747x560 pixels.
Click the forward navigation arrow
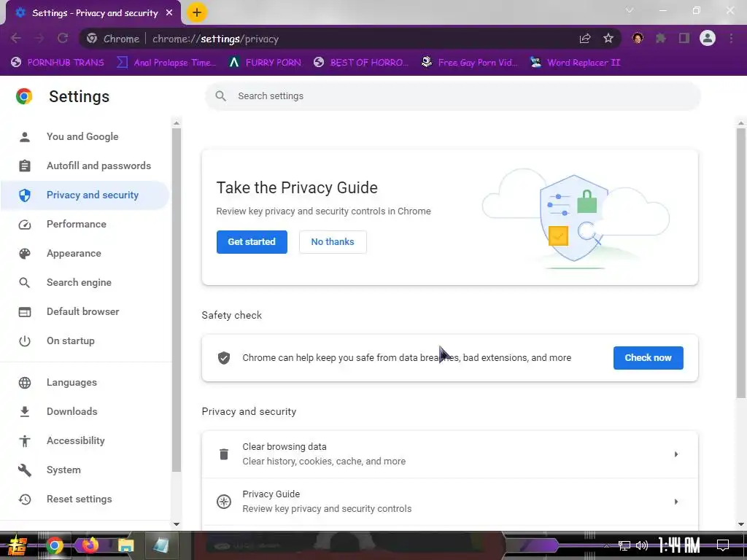coord(39,39)
